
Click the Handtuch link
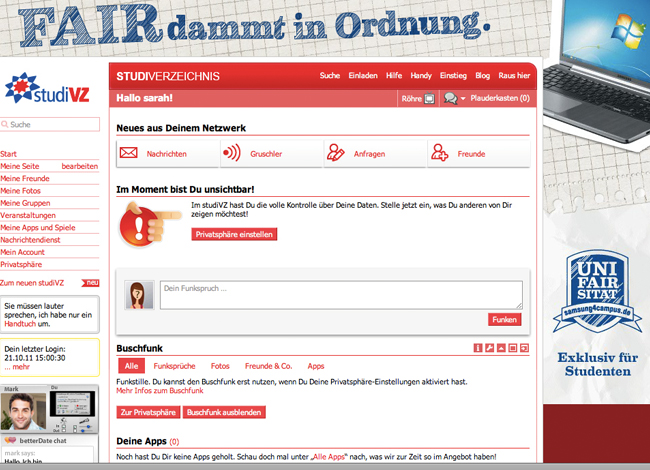(x=20, y=324)
